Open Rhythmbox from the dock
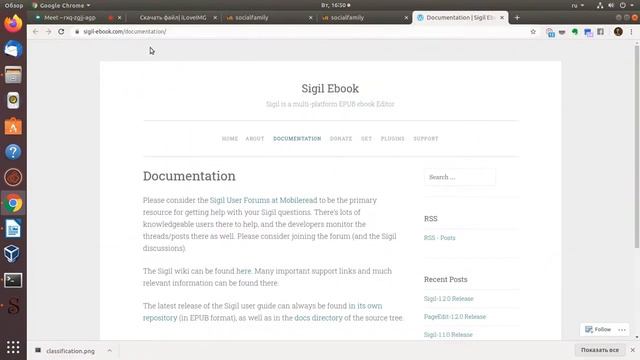The width and height of the screenshot is (640, 360). point(13,100)
